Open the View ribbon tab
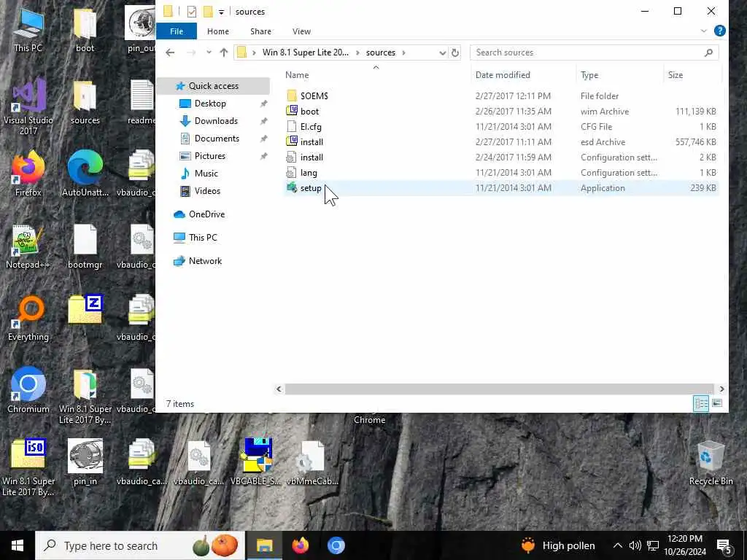Image resolution: width=747 pixels, height=560 pixels. [x=301, y=31]
